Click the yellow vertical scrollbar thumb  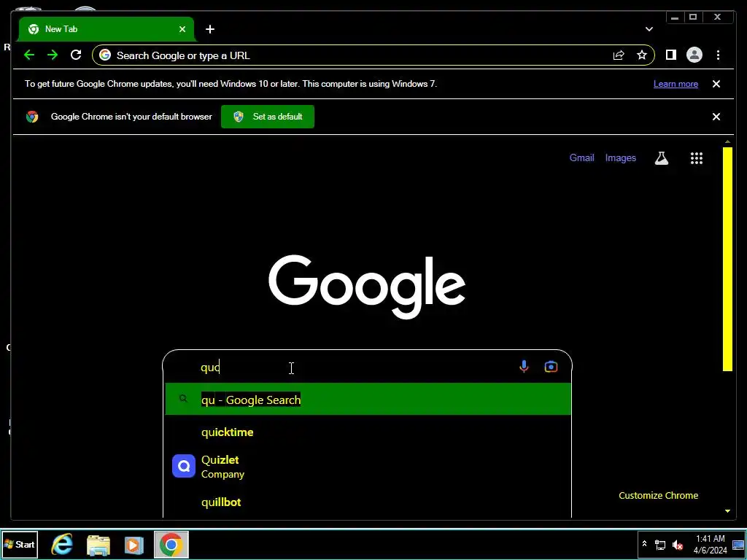727,259
